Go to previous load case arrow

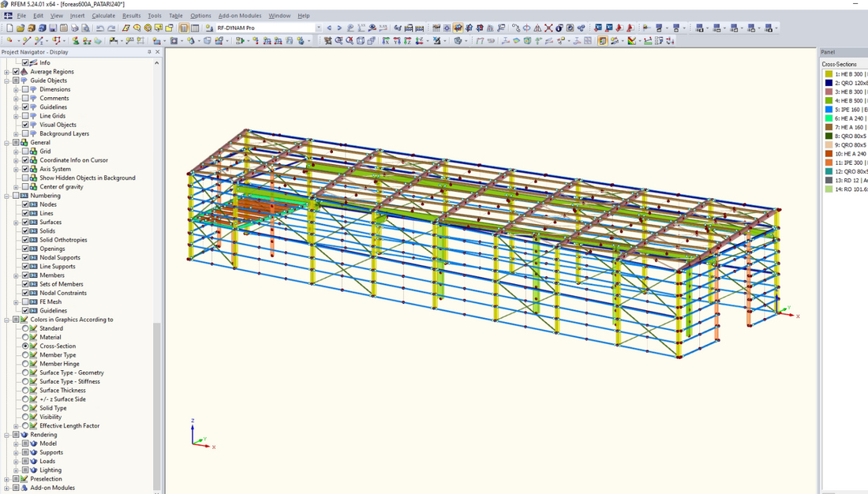(329, 28)
